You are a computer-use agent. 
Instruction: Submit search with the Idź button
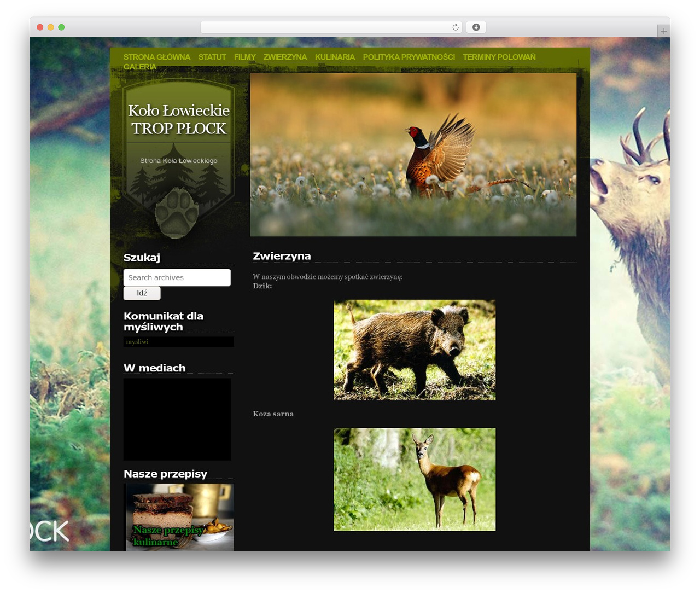(x=142, y=293)
